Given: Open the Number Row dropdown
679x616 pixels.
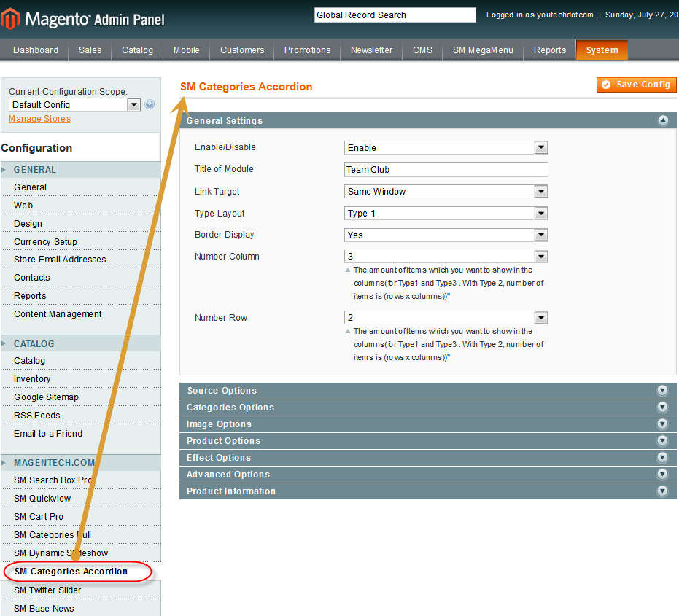Looking at the screenshot, I should coord(446,318).
